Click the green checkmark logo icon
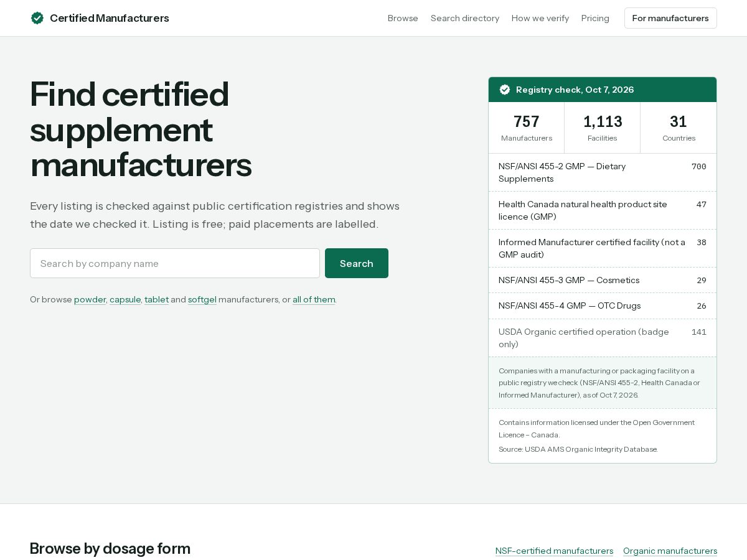Viewport: 747px width, 560px height. [37, 18]
